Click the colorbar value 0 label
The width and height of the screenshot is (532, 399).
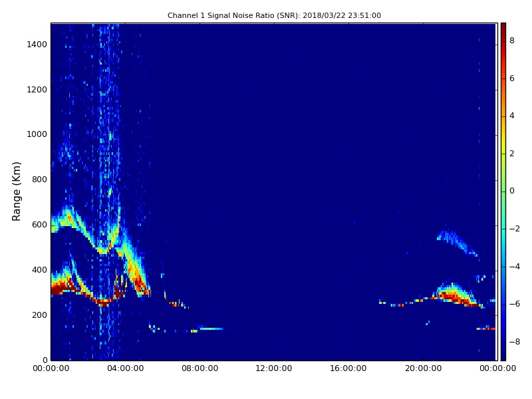pyautogui.click(x=512, y=191)
